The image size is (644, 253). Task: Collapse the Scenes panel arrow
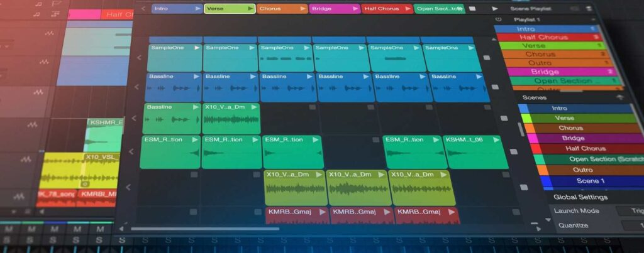coord(620,97)
